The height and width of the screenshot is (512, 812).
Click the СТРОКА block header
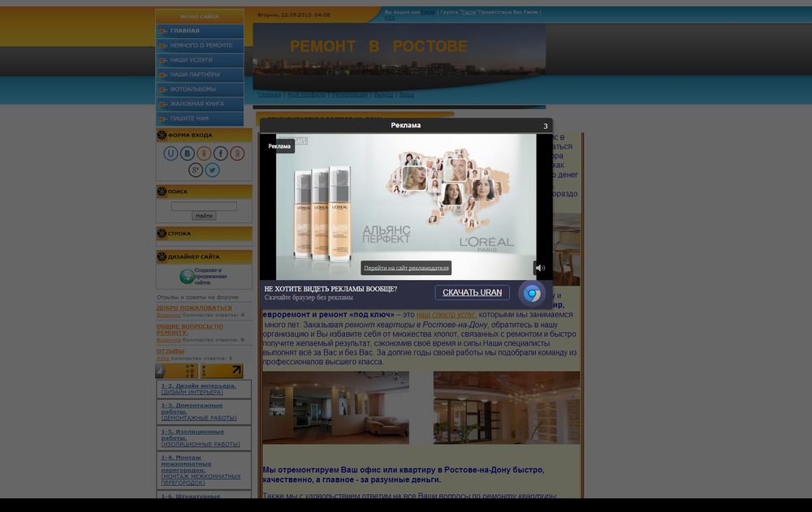(204, 234)
